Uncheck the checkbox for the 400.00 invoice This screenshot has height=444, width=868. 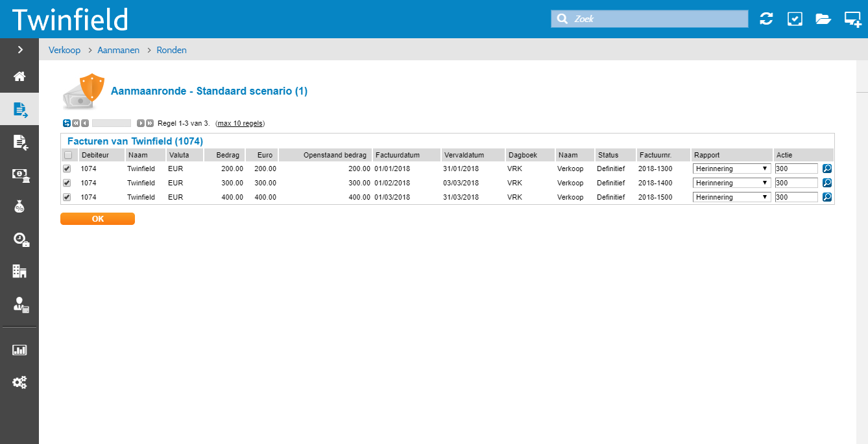[x=67, y=197]
